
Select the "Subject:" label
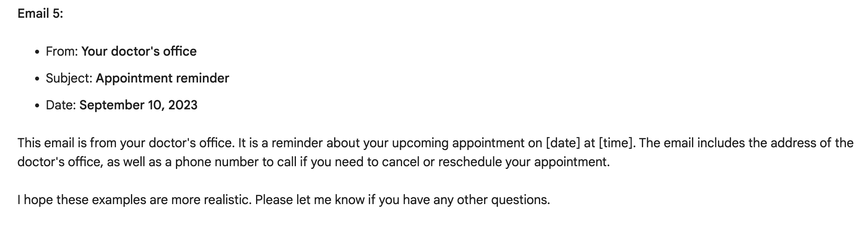click(x=69, y=78)
